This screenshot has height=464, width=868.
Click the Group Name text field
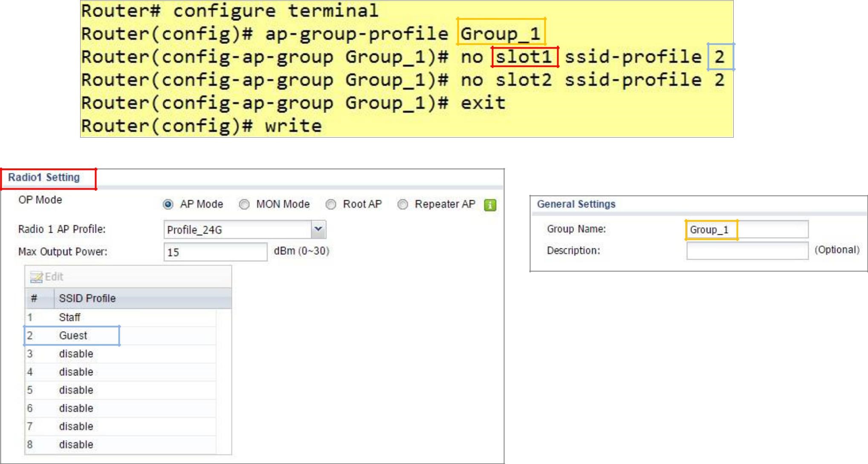coord(747,230)
